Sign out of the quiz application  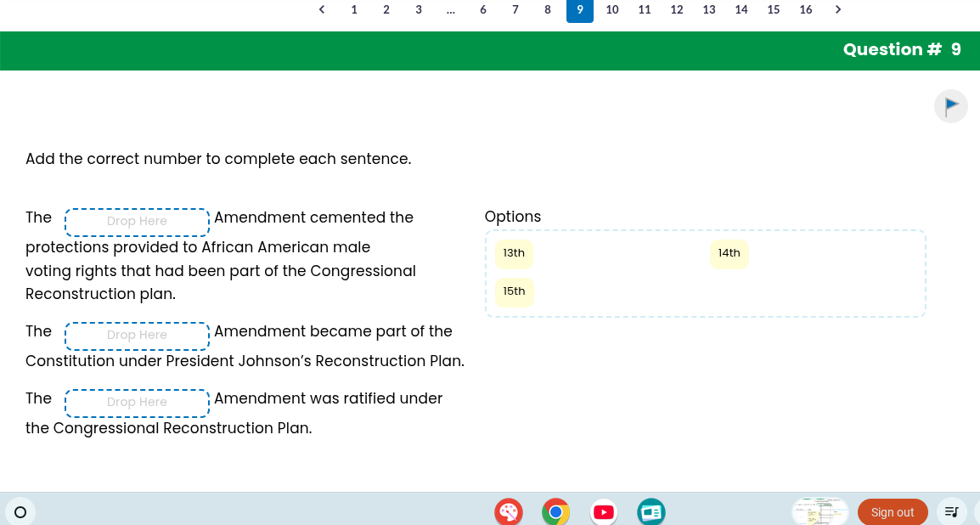(x=893, y=511)
